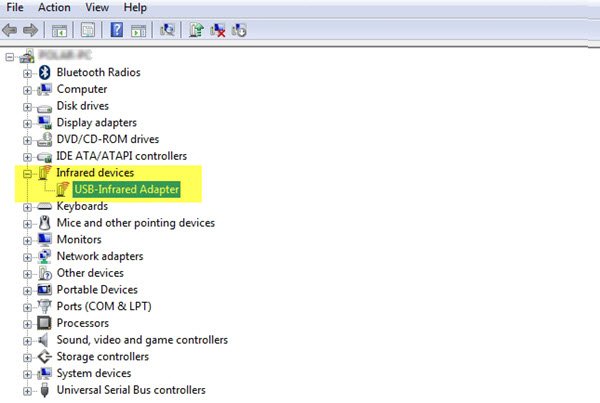This screenshot has height=403, width=600.
Task: Open the View menu
Action: [x=97, y=7]
